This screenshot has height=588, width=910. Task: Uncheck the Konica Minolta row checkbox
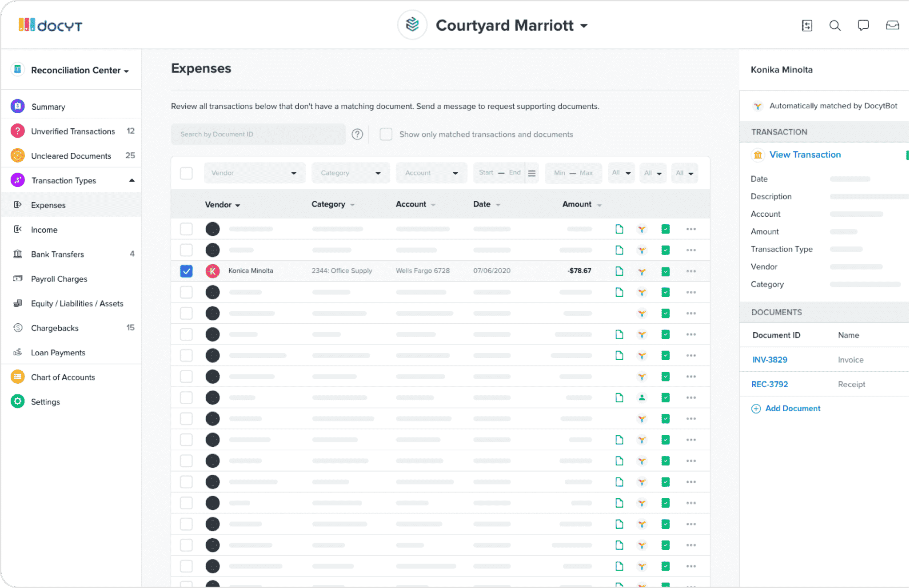pyautogui.click(x=186, y=271)
